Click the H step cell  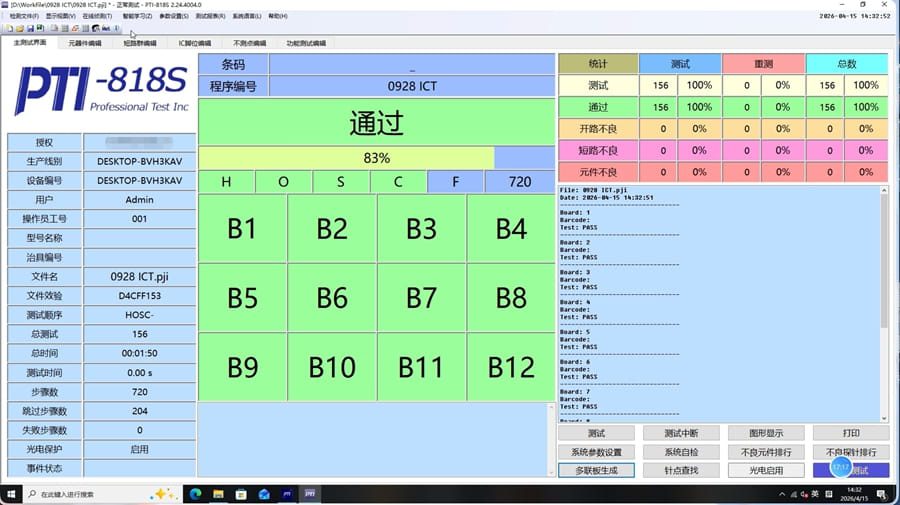[x=226, y=182]
